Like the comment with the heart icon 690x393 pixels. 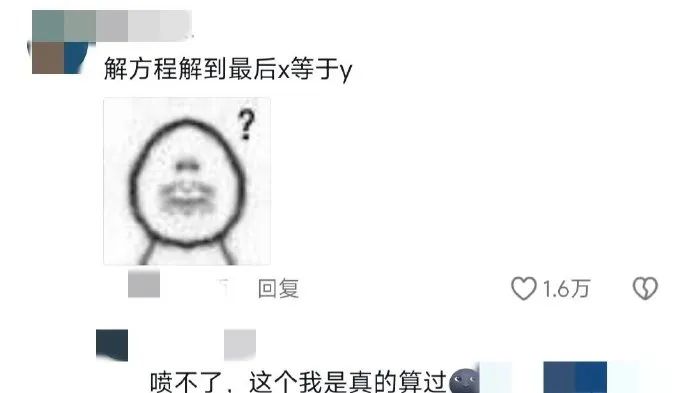[524, 289]
